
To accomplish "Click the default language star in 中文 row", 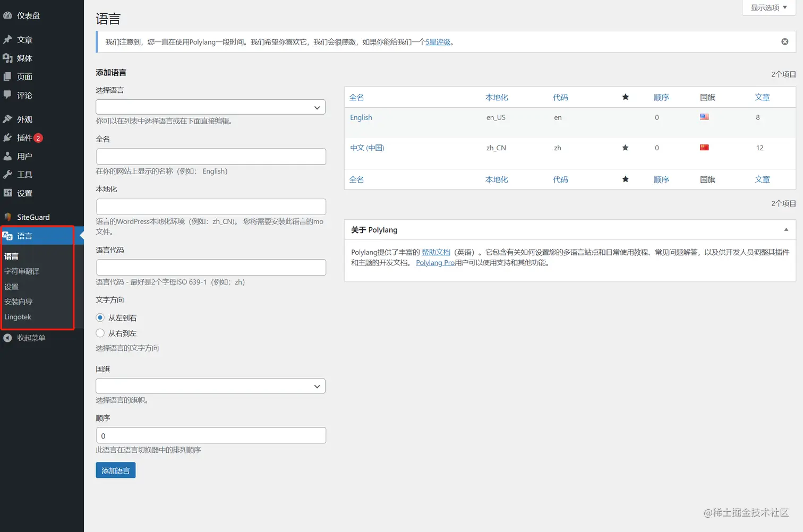I will [625, 148].
